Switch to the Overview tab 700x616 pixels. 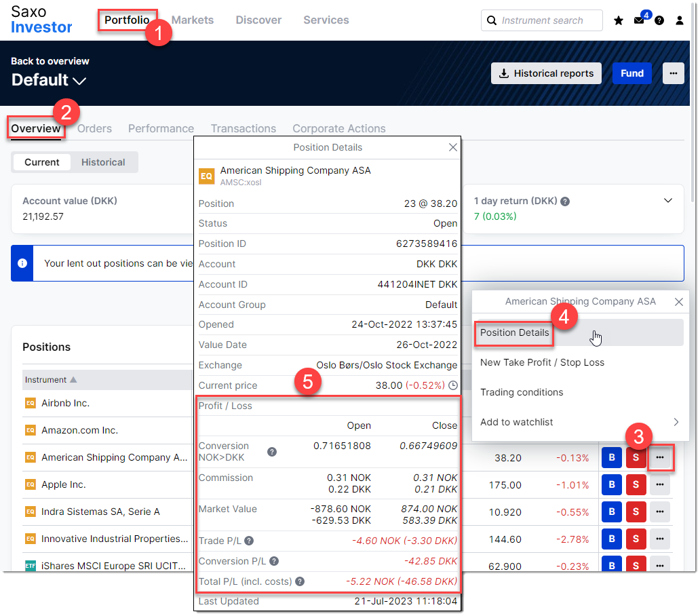[36, 128]
